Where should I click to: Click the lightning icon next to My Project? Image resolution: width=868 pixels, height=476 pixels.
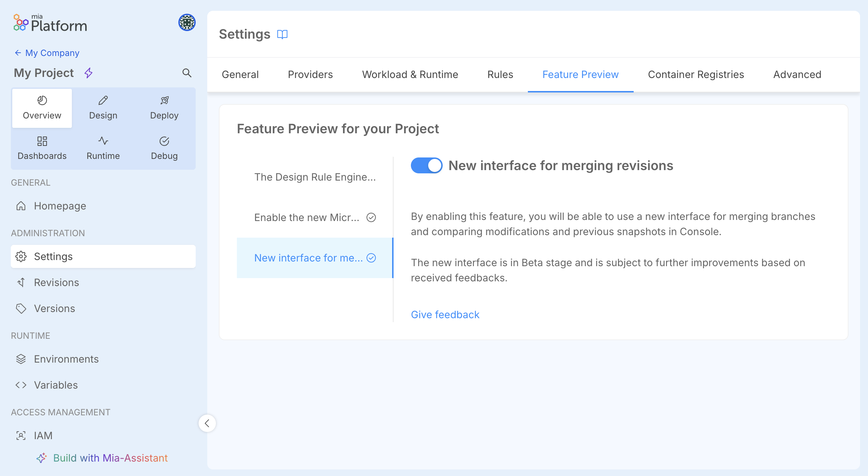(88, 73)
